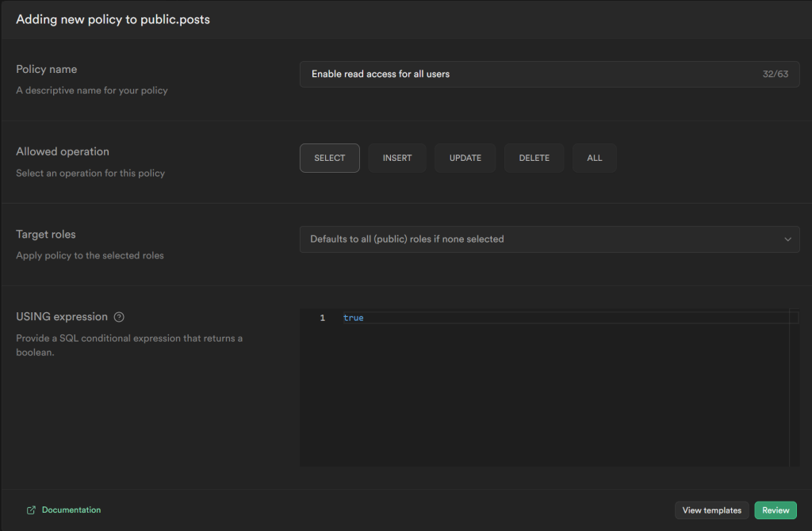Click the 'USING expression' label
812x531 pixels.
tap(62, 317)
